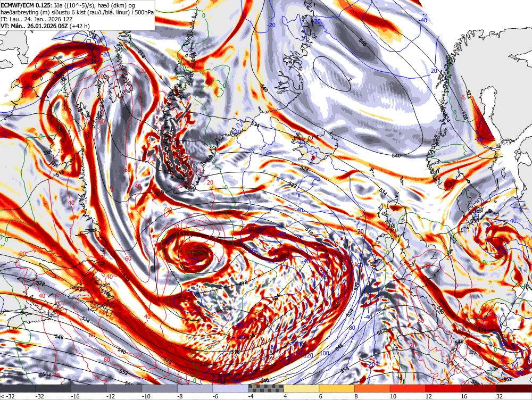Click the '-16' legend value
532x400 pixels.
tap(76, 396)
